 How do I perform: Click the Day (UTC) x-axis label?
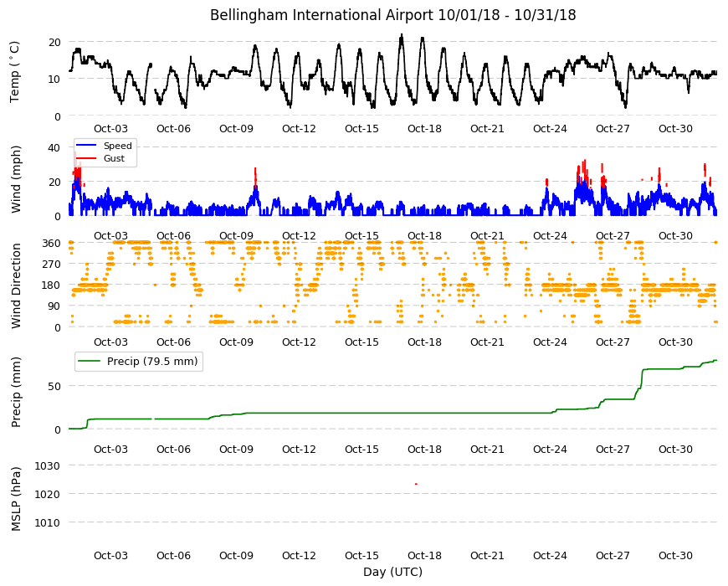[x=392, y=572]
